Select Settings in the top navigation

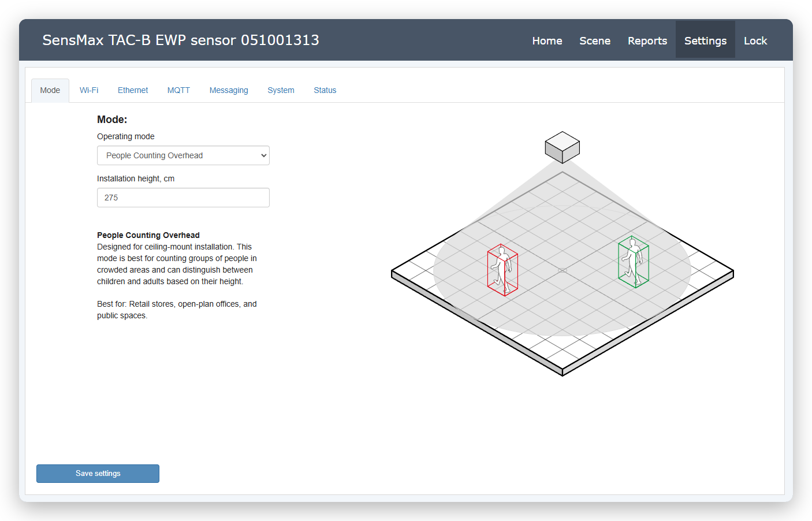click(x=705, y=40)
